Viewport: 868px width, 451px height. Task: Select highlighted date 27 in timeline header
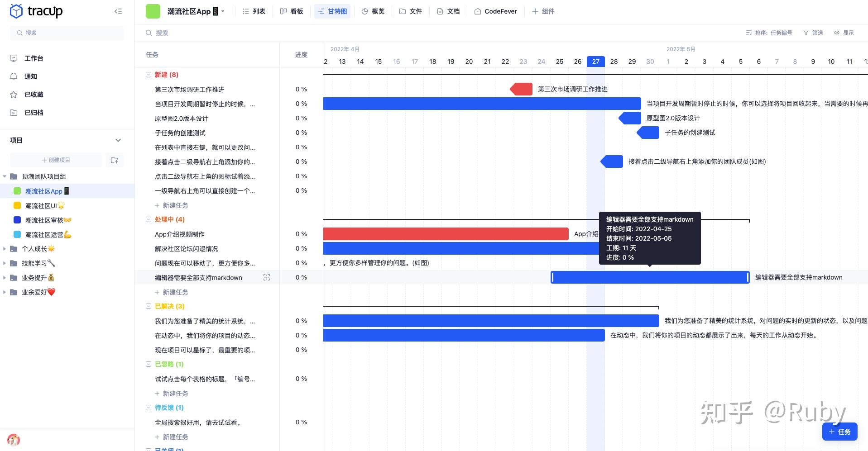[x=596, y=62]
